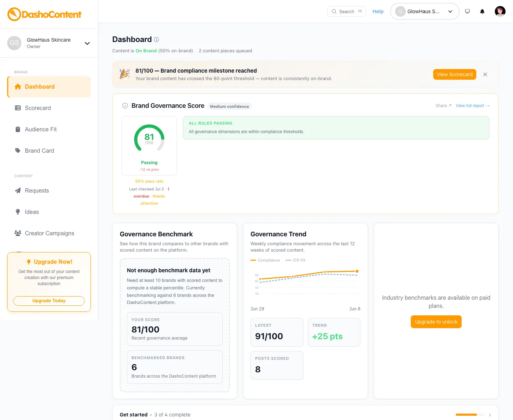Click the TREND +25 pts card

334,332
